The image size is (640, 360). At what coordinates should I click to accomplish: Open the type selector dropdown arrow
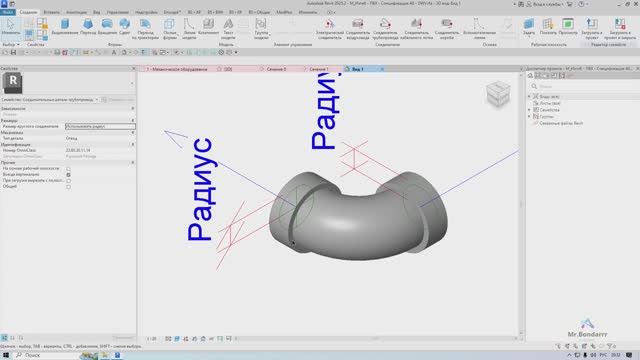click(x=131, y=83)
